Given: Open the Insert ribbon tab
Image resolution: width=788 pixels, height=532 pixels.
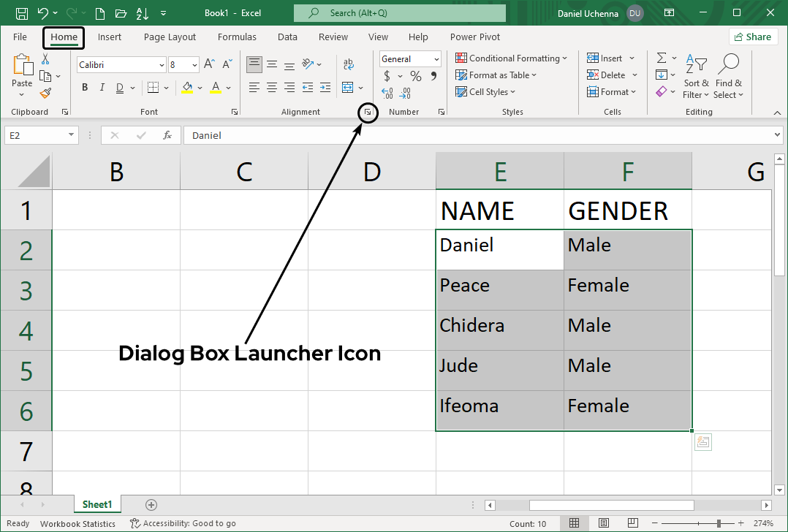Looking at the screenshot, I should 110,37.
